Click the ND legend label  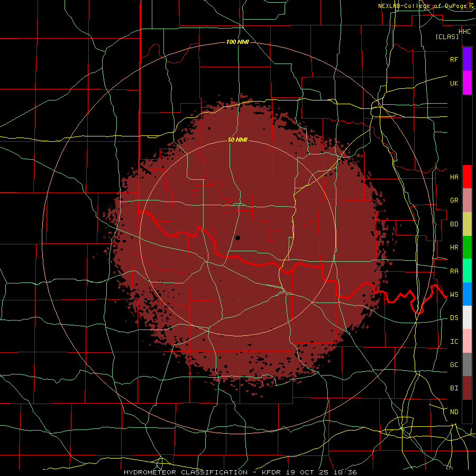[x=454, y=412]
